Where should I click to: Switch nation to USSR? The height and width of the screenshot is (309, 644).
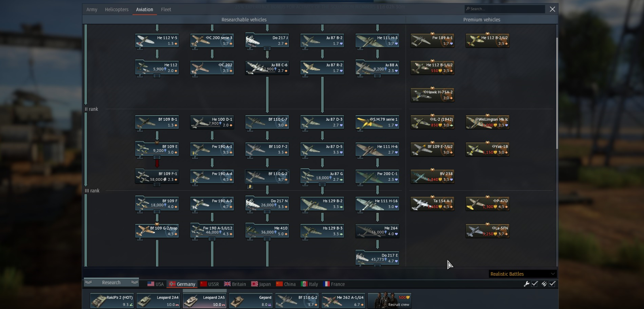(209, 284)
